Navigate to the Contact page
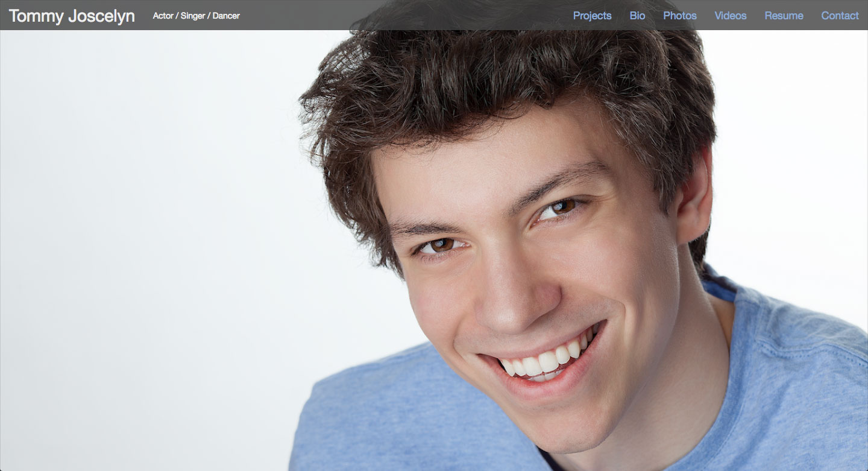Screen dimensions: 868x471 840,16
